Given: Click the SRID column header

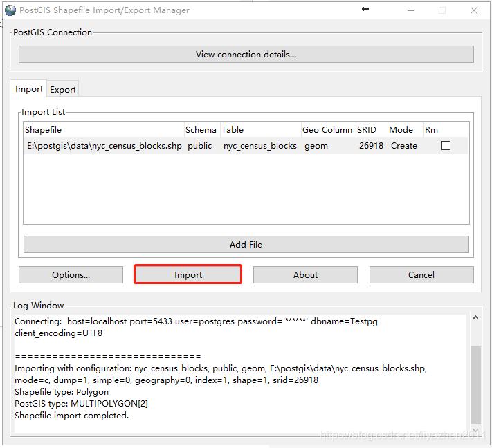Looking at the screenshot, I should coord(372,129).
